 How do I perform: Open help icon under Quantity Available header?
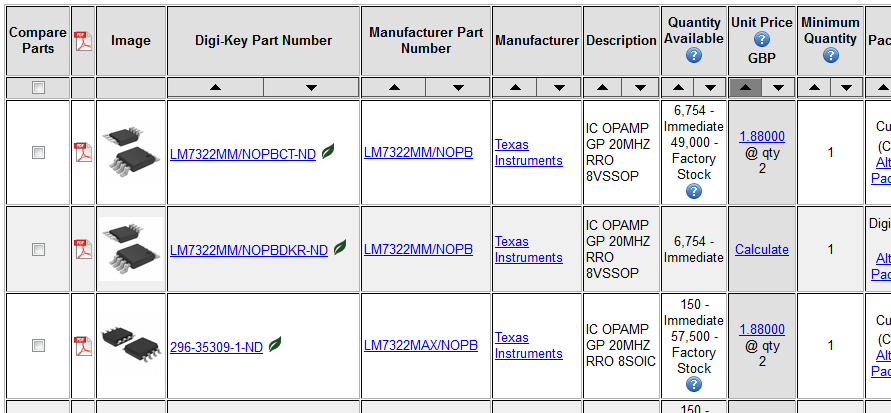pyautogui.click(x=694, y=55)
